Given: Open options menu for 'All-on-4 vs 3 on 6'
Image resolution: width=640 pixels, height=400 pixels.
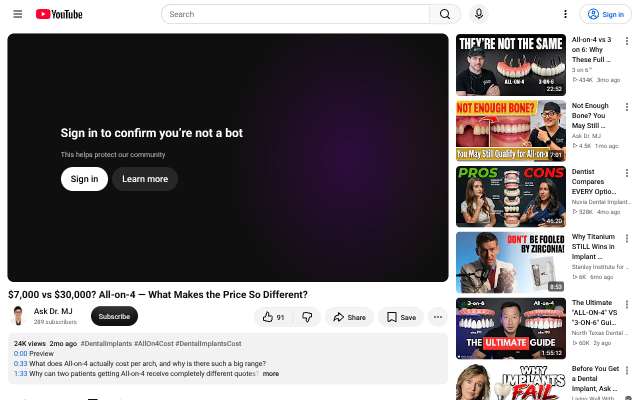Looking at the screenshot, I should pyautogui.click(x=627, y=41).
